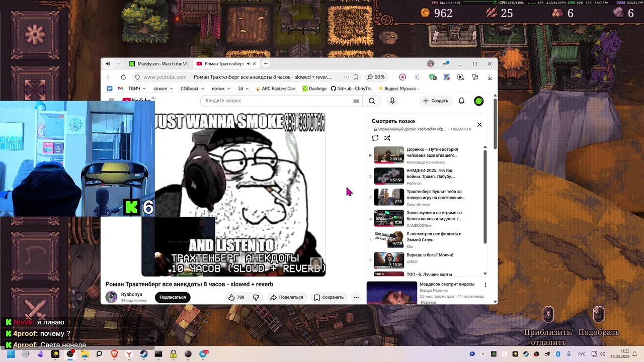Subscribe with the Подписаться button
Screen dimensions: 644x362
click(173, 297)
